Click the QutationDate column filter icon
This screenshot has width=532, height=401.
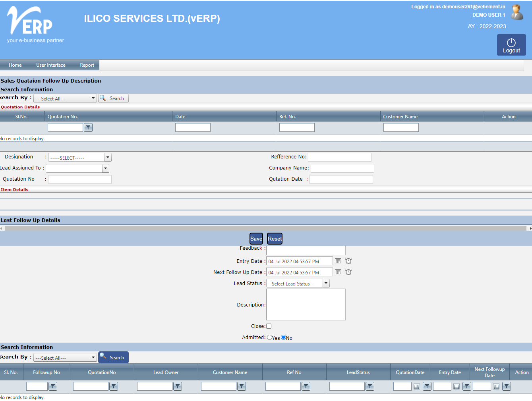[x=427, y=386]
